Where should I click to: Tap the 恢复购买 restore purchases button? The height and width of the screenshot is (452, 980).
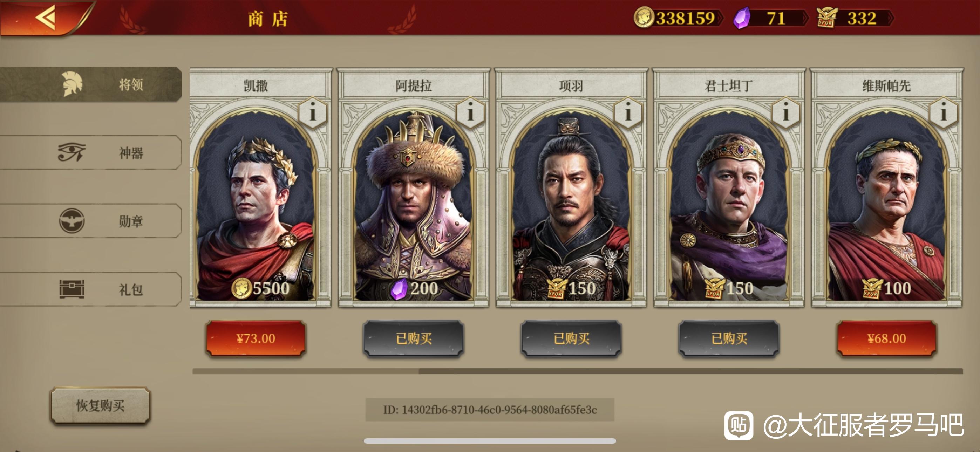tap(100, 405)
